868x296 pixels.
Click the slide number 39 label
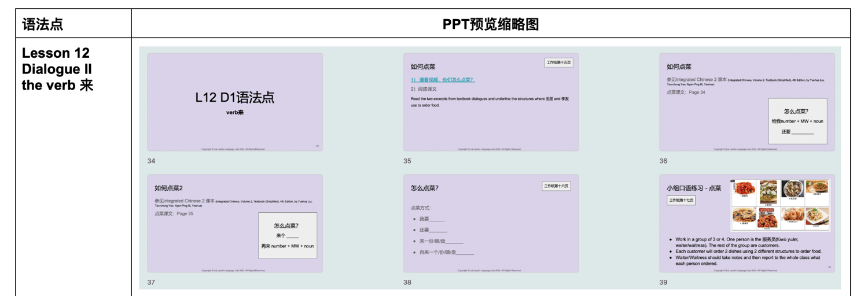tap(663, 282)
